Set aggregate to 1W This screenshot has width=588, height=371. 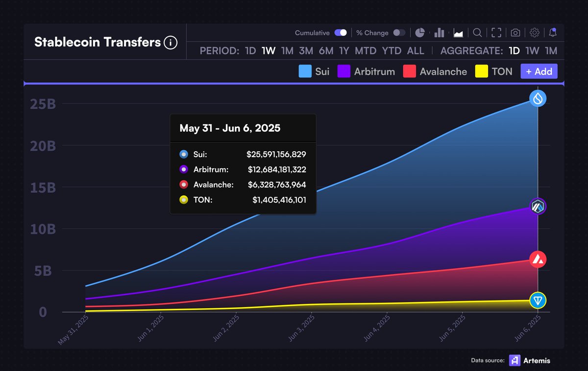point(532,51)
